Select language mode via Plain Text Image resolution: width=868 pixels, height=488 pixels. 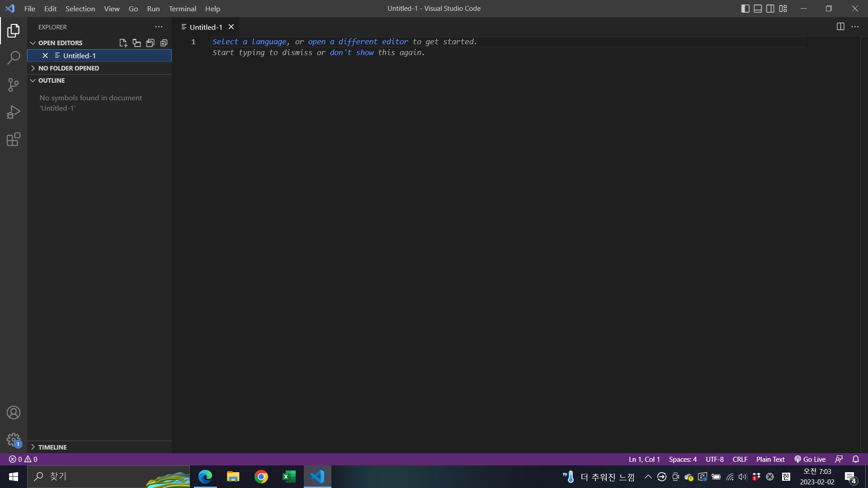(770, 459)
